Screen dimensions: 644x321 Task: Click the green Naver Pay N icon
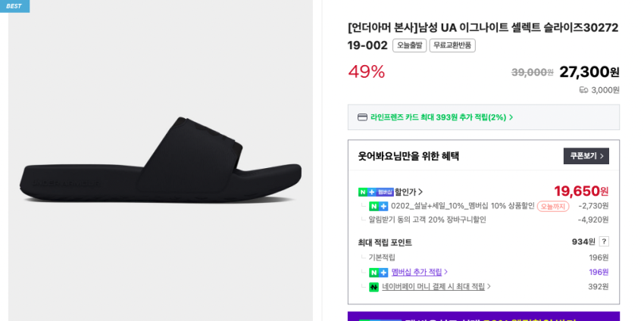(x=374, y=287)
